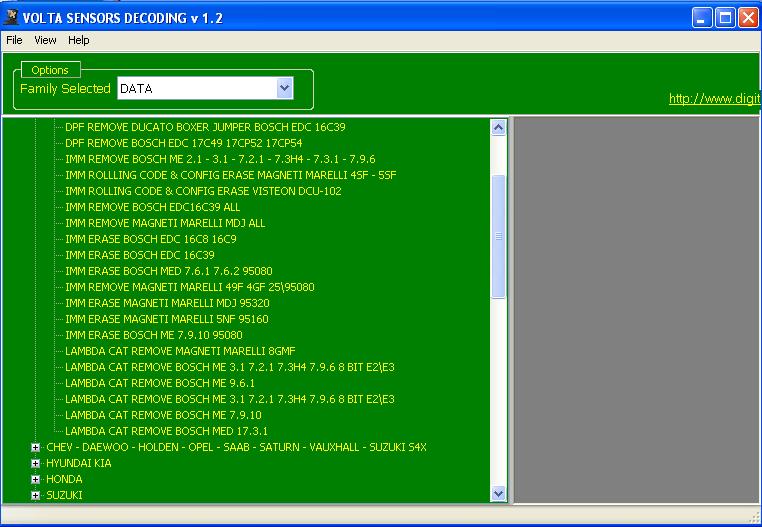This screenshot has height=527, width=762.
Task: Close the Volta Sensors Decoding window
Action: [x=748, y=18]
